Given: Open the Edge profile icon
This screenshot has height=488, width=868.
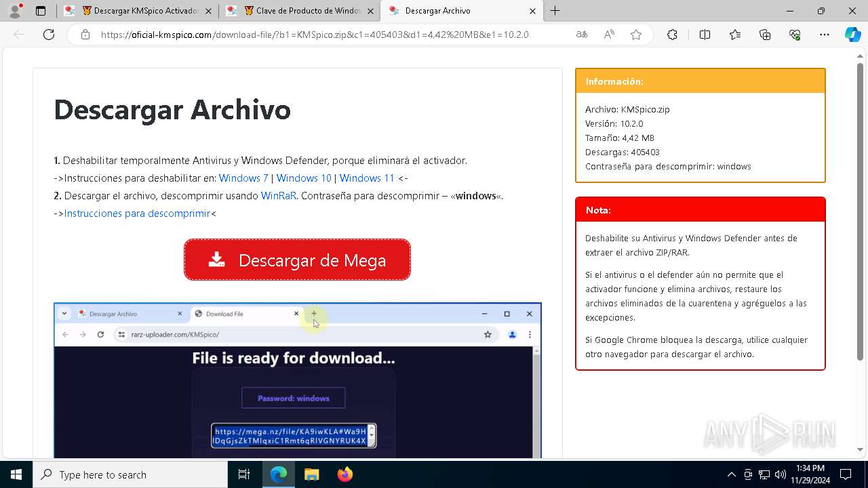Looking at the screenshot, I should coord(15,11).
